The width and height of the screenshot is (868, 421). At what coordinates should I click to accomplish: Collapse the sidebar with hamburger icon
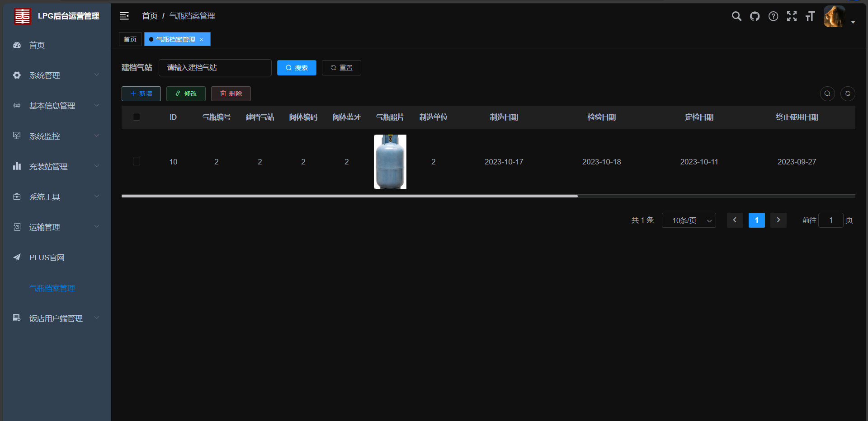click(124, 16)
